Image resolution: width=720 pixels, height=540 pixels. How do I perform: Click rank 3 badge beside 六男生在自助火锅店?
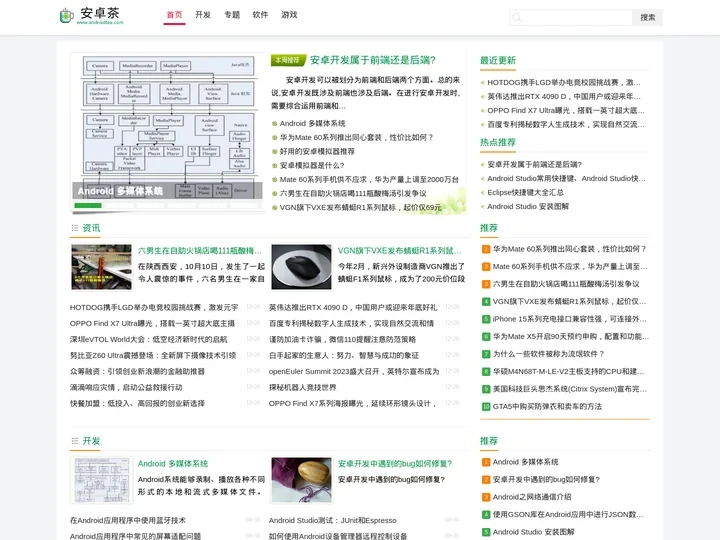(x=486, y=284)
